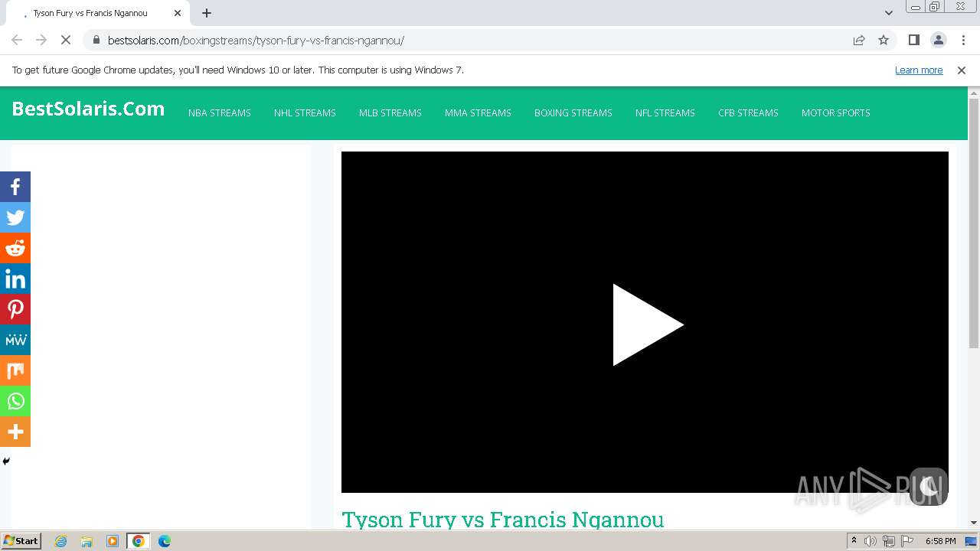980x551 pixels.
Task: Share page via Mix sidebar icon
Action: 15,370
